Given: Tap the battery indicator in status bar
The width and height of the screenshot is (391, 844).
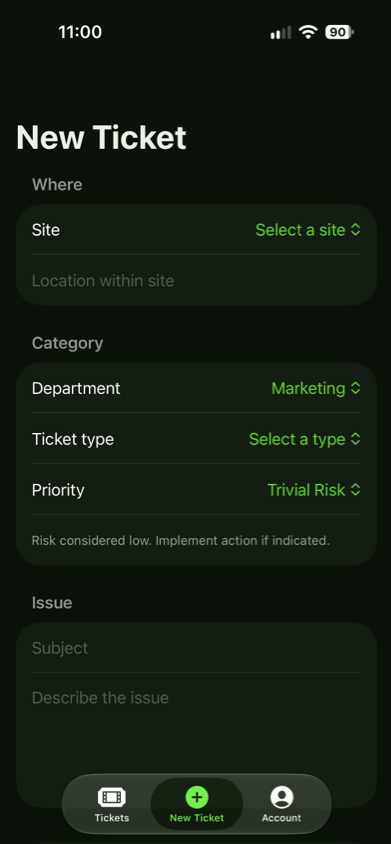Looking at the screenshot, I should point(339,32).
